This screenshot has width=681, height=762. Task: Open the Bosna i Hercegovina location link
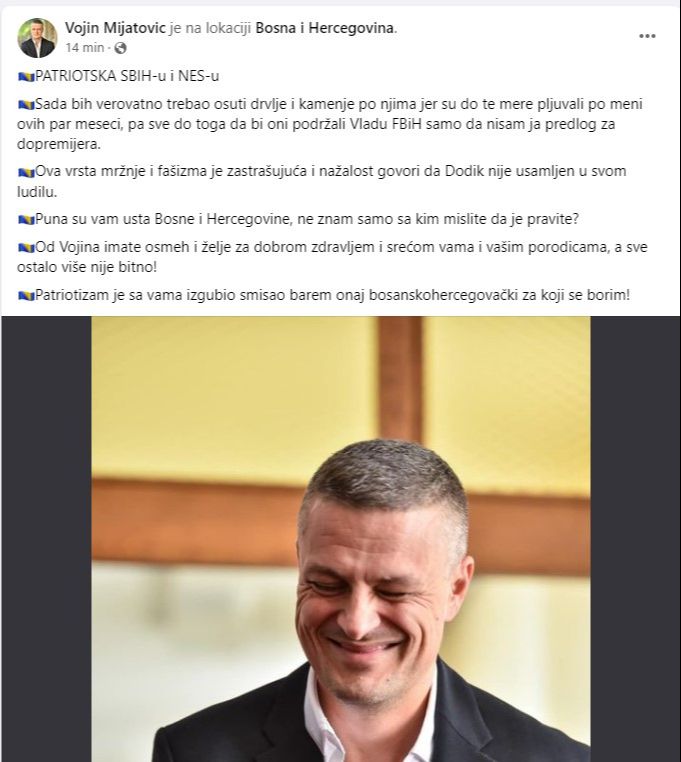coord(325,28)
